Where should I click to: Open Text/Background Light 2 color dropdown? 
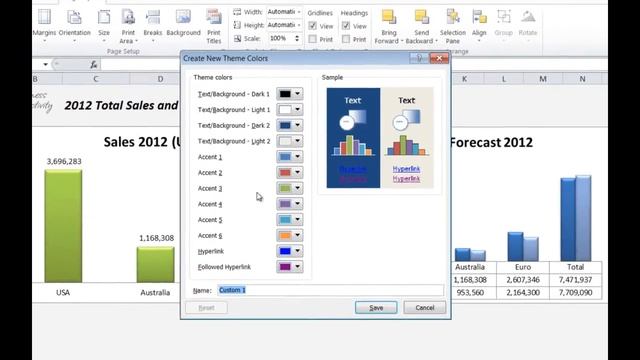[x=297, y=141]
